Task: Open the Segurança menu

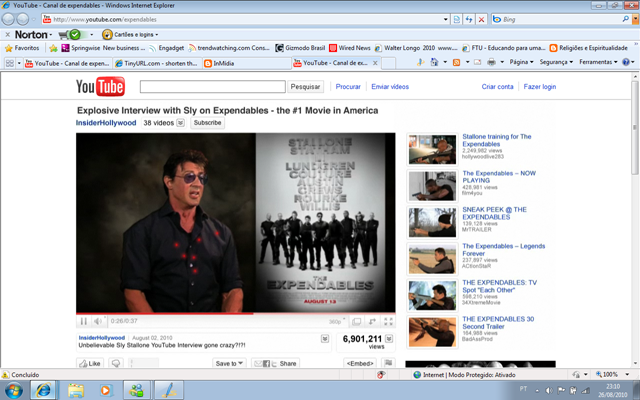Action: 556,62
